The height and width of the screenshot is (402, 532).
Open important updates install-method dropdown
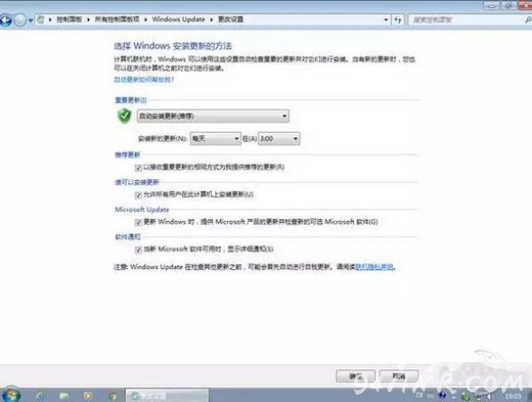click(x=213, y=116)
